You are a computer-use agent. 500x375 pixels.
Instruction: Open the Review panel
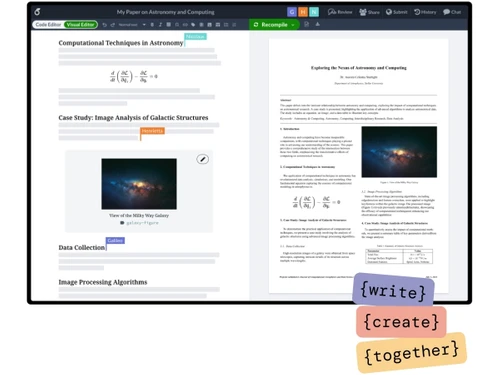click(340, 12)
